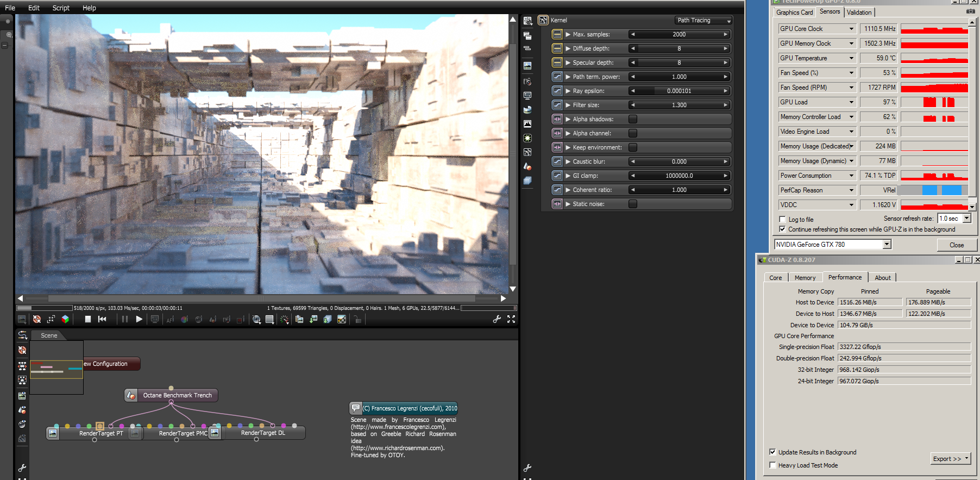Resume the render with the play icon
This screenshot has height=480, width=980.
pyautogui.click(x=139, y=319)
